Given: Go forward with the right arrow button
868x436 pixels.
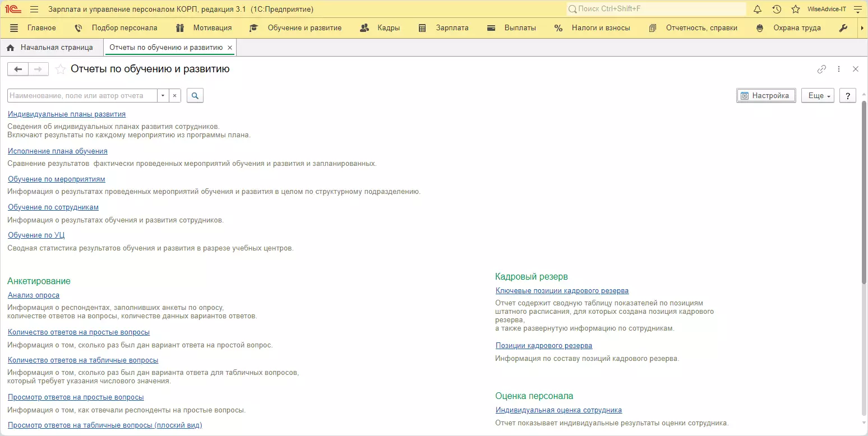Looking at the screenshot, I should [38, 69].
